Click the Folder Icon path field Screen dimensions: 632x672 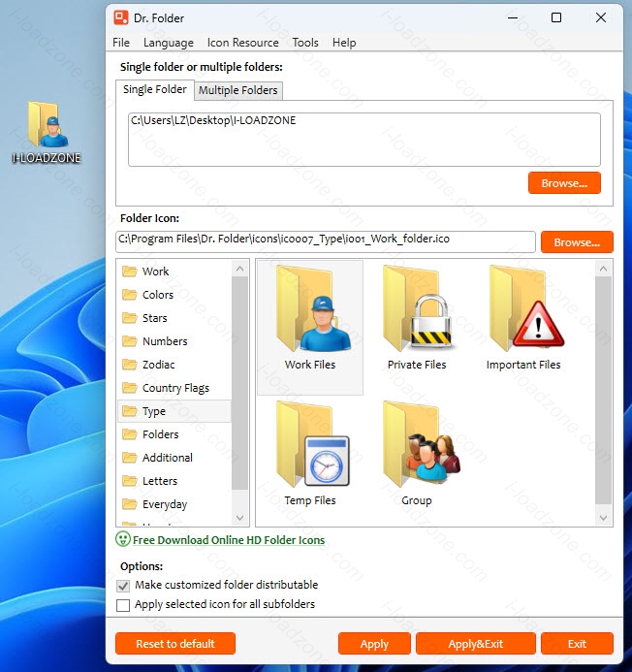pos(326,241)
